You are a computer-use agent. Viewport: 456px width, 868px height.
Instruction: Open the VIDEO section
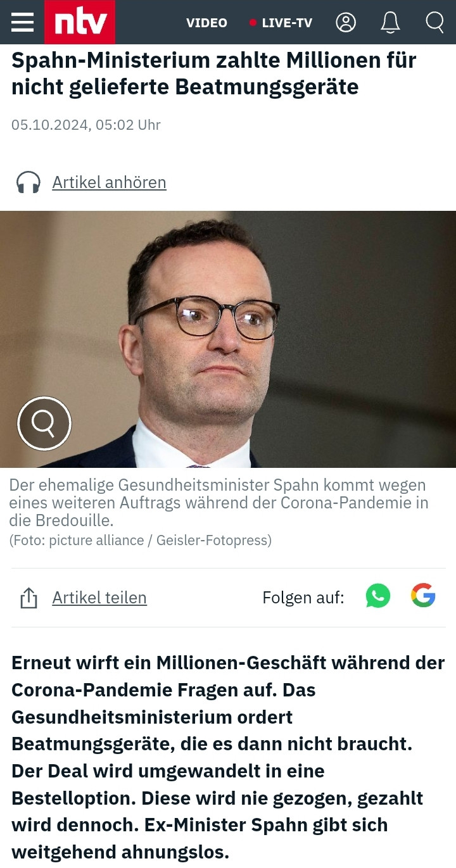[206, 23]
